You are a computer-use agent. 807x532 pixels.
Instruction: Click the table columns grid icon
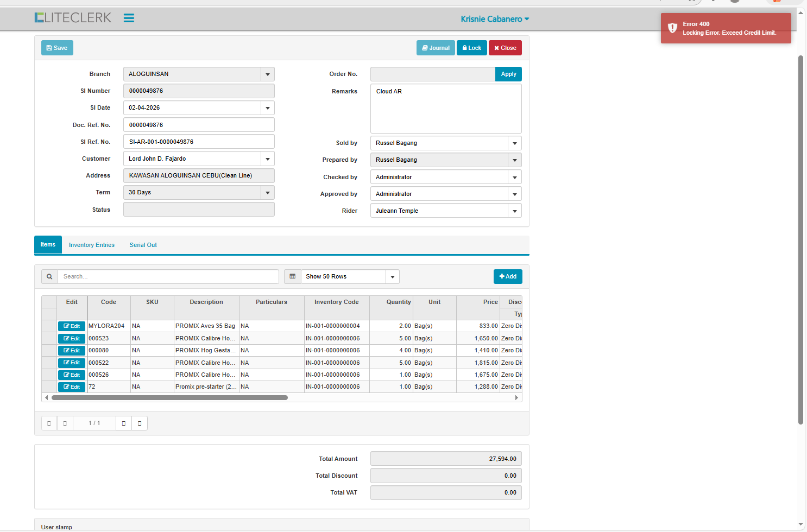[293, 276]
